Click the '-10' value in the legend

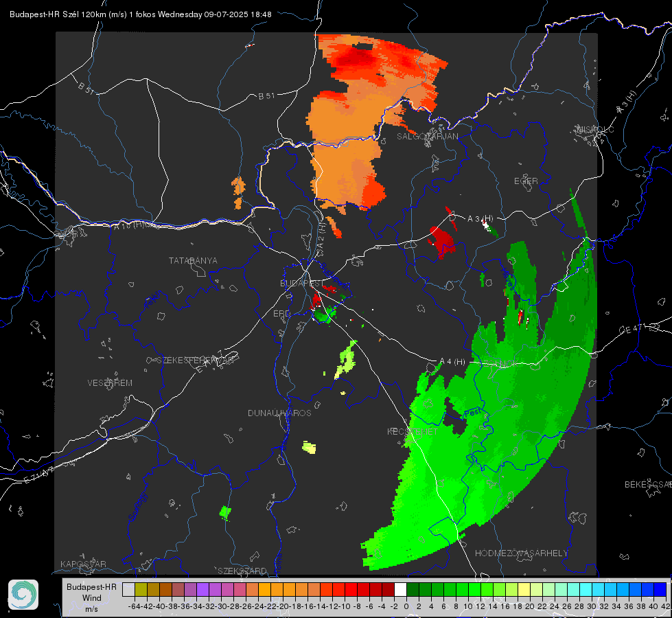344,606
